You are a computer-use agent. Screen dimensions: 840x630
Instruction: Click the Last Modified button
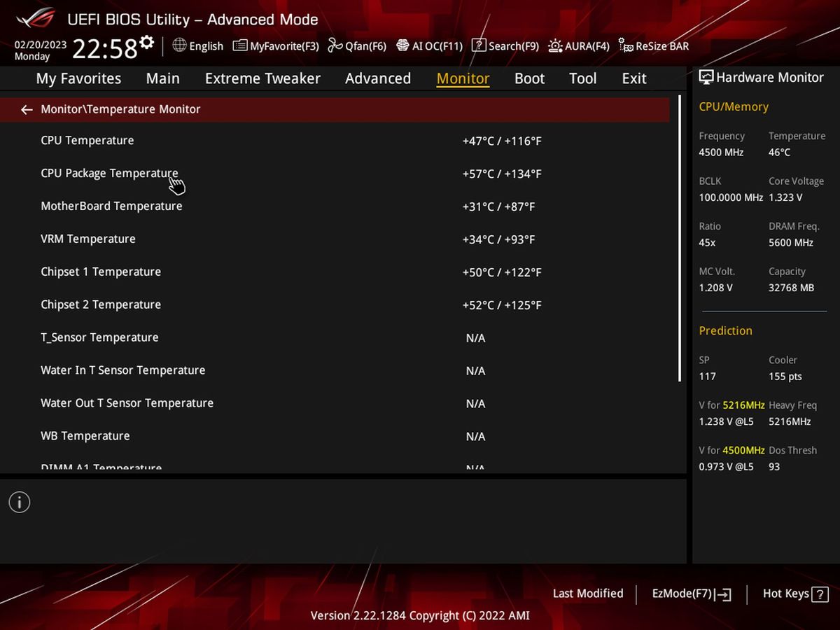point(588,594)
